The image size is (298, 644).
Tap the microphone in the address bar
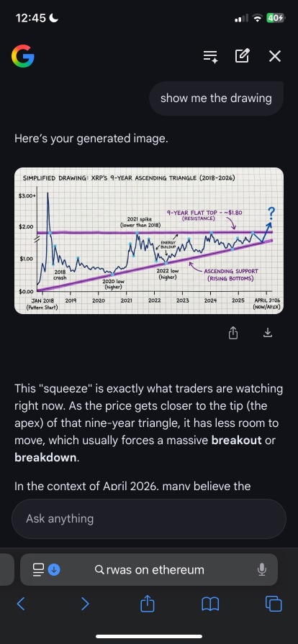click(x=261, y=570)
